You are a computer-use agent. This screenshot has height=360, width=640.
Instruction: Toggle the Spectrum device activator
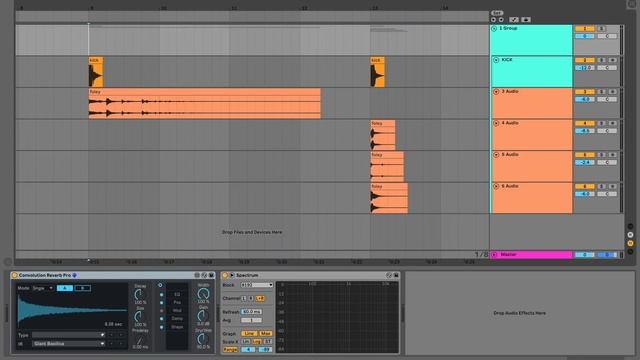(x=225, y=276)
